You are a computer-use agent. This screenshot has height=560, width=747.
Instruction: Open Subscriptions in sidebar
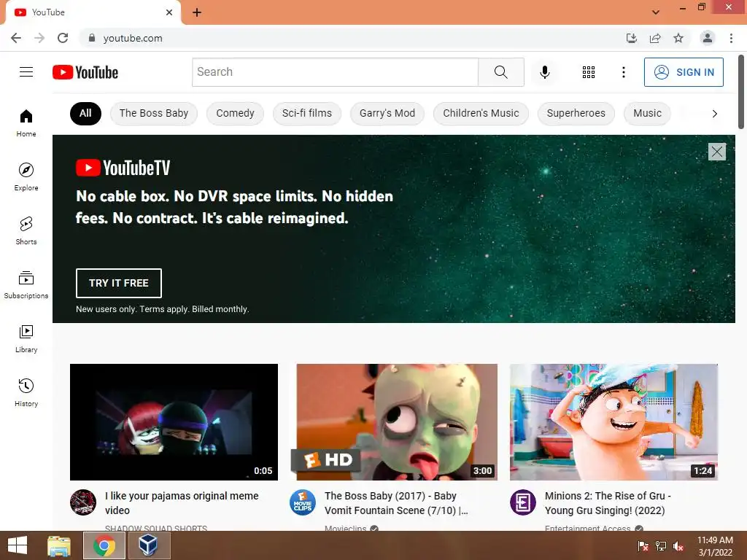(26, 285)
